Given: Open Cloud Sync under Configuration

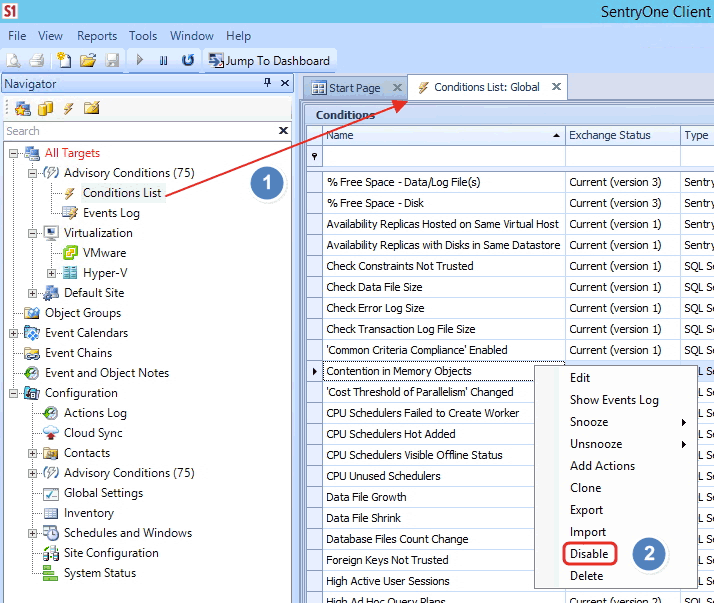Looking at the screenshot, I should [x=93, y=433].
